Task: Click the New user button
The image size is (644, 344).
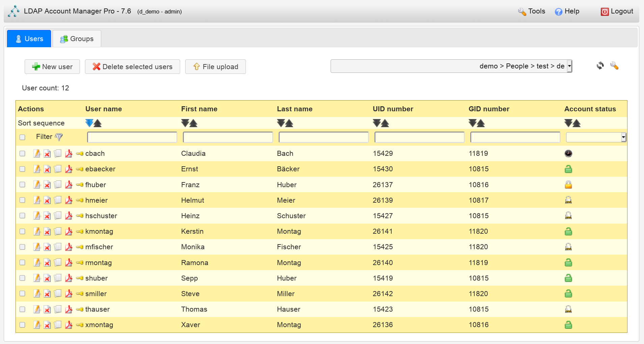Action: [52, 67]
